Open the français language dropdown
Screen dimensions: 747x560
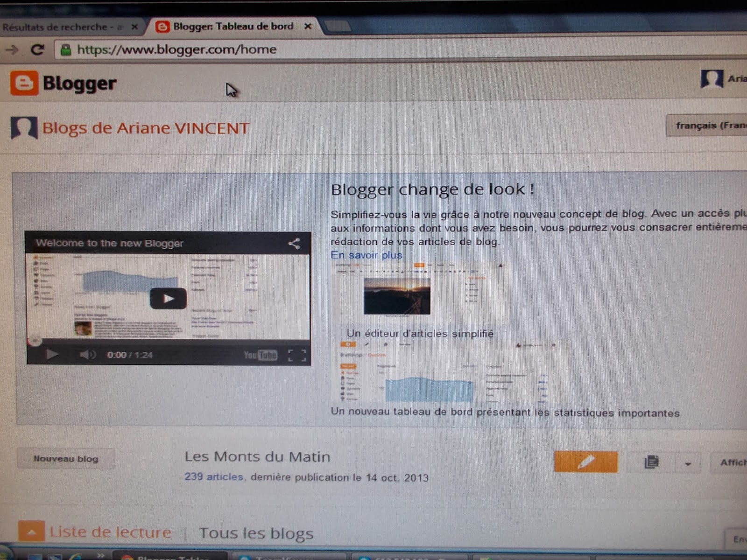click(707, 126)
